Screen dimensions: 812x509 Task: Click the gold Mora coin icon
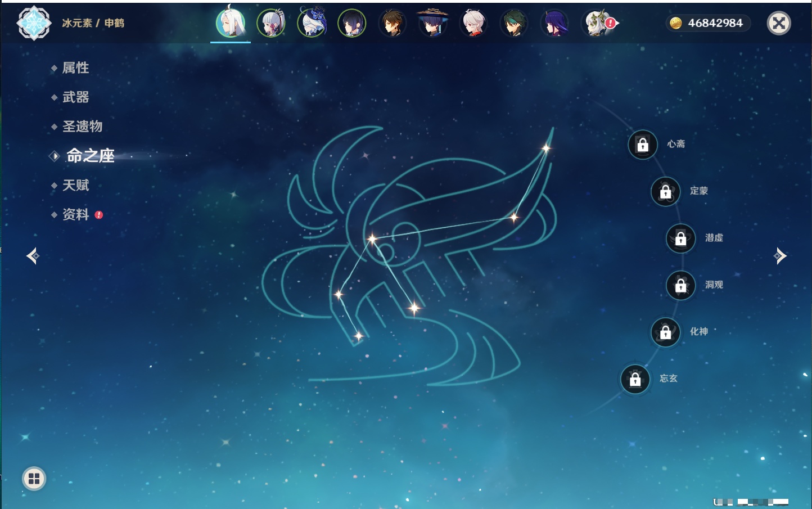(675, 23)
